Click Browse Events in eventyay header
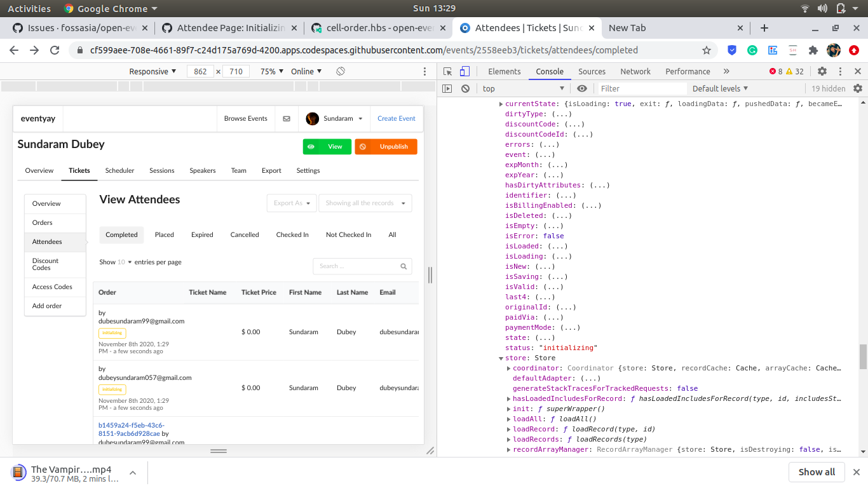Viewport: 868px width, 488px height. click(x=245, y=118)
